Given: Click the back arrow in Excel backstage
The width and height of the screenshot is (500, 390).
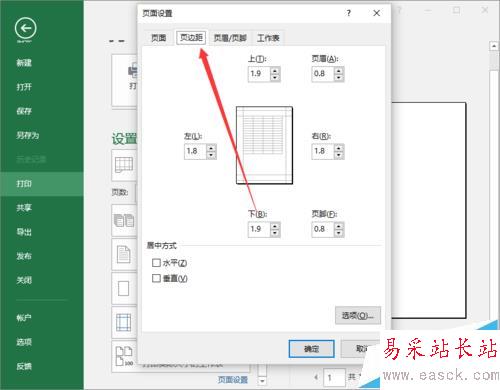Looking at the screenshot, I should tap(26, 28).
